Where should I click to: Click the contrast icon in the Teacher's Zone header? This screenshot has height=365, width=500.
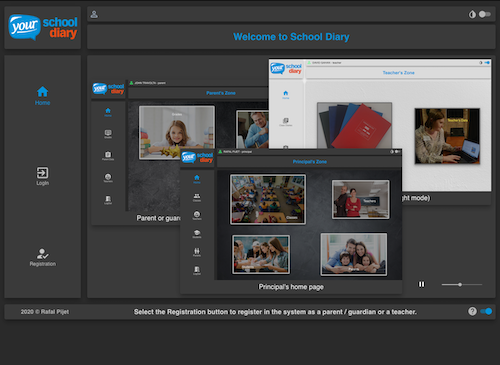(x=481, y=63)
